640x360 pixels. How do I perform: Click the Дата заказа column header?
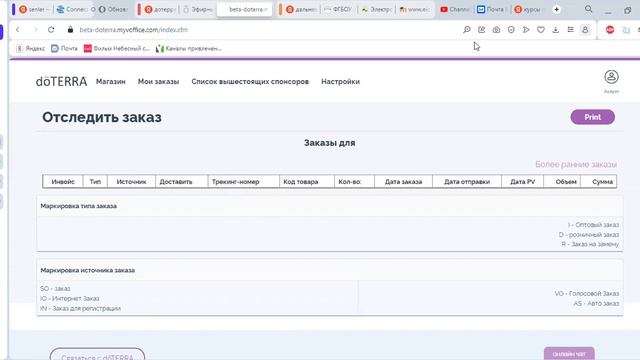(x=403, y=182)
